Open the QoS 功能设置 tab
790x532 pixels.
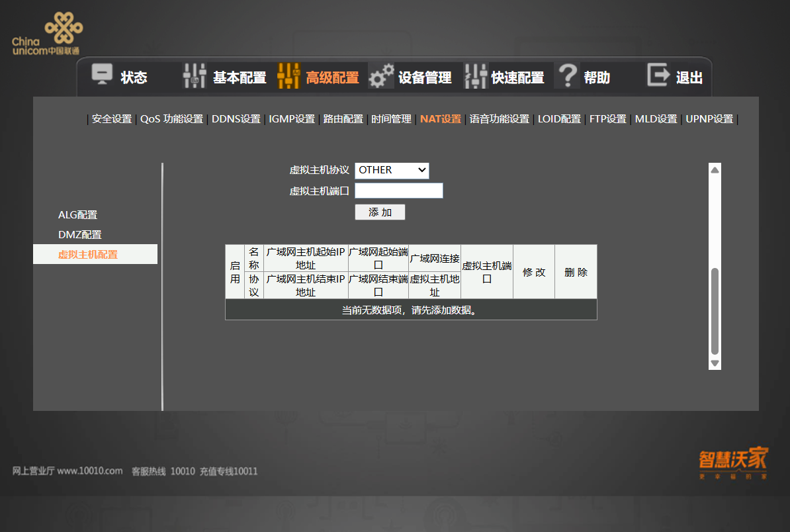pyautogui.click(x=171, y=119)
